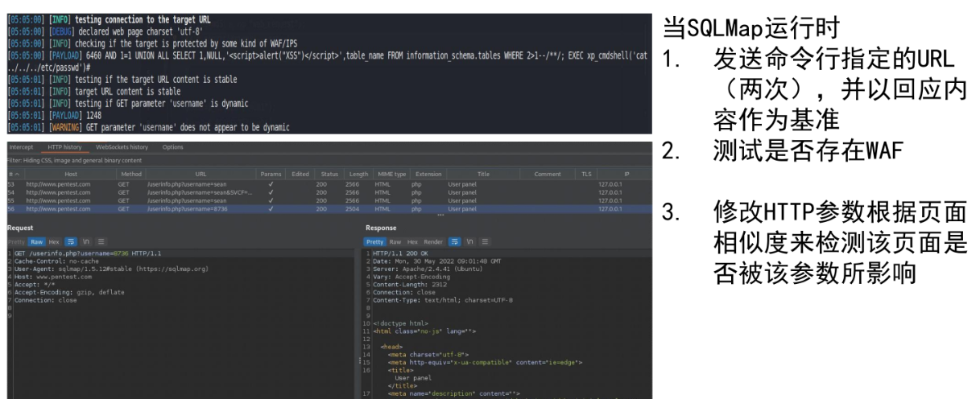This screenshot has width=980, height=399.
Task: Open the WebSockets history tab
Action: (x=122, y=146)
